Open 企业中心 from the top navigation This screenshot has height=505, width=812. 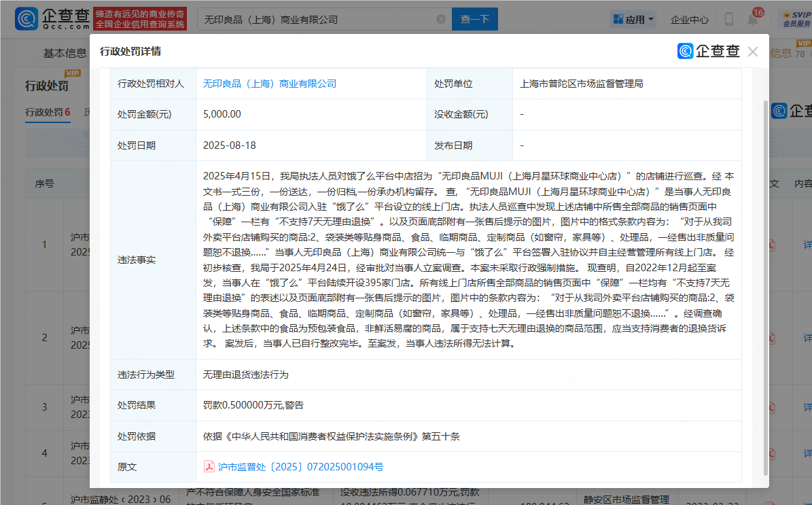[x=689, y=20]
